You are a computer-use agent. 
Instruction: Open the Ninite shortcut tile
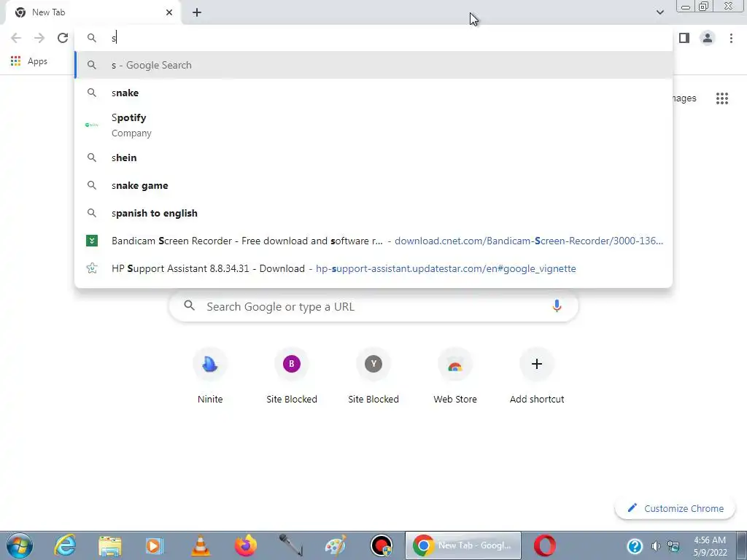point(210,376)
